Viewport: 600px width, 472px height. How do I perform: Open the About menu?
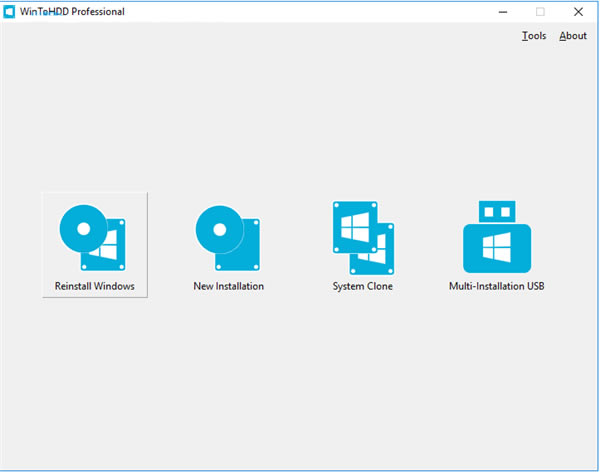tap(573, 36)
